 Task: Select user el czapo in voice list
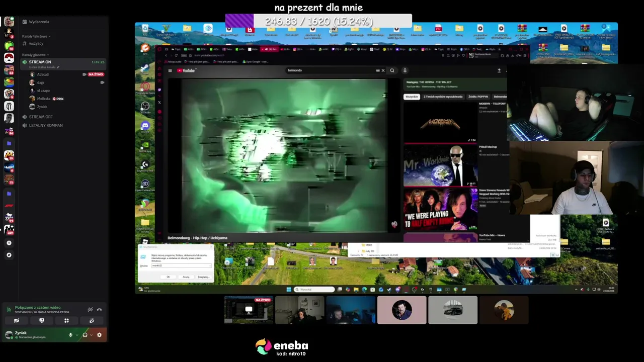(43, 90)
